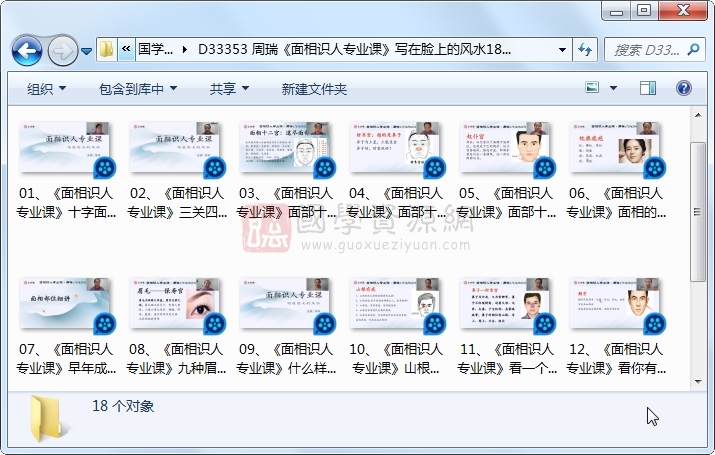Screen dimensions: 715x455
Task: Expand the arrow after 国学 breadcrumb
Action: [185, 49]
